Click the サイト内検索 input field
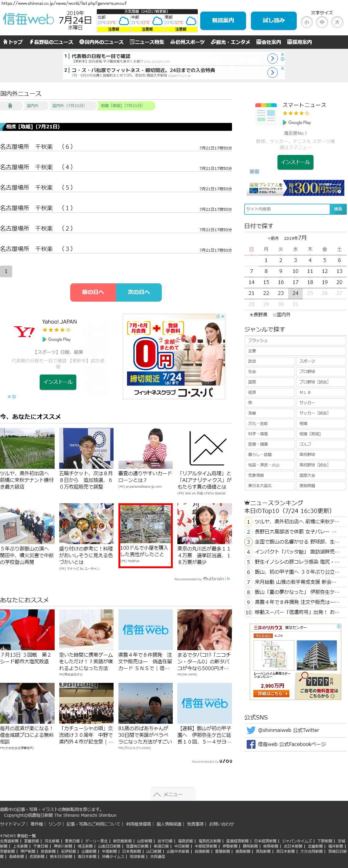 pyautogui.click(x=287, y=209)
